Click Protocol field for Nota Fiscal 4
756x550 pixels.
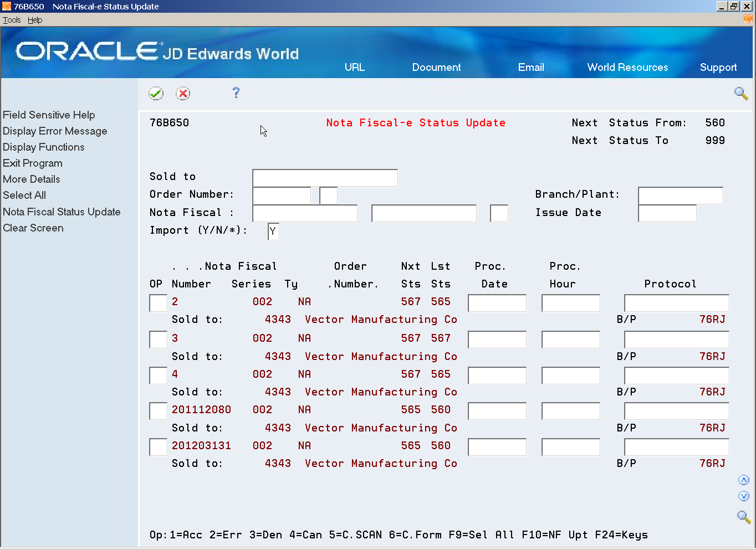tap(677, 376)
